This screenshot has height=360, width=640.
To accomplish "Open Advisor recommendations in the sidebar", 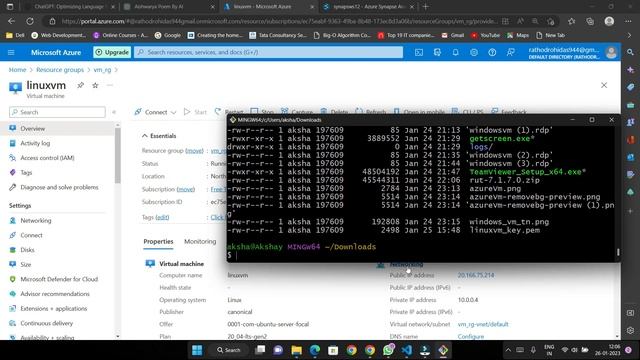I will click(x=55, y=294).
